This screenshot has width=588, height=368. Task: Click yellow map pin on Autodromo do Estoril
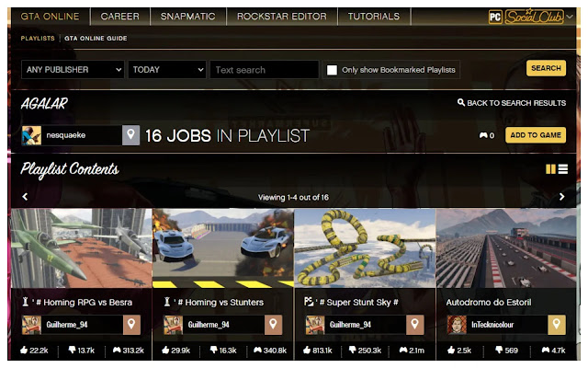tap(557, 325)
